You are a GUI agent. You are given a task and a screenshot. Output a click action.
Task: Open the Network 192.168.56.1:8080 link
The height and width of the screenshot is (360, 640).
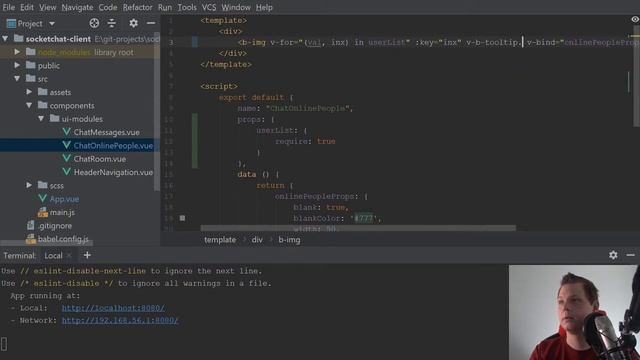120,320
